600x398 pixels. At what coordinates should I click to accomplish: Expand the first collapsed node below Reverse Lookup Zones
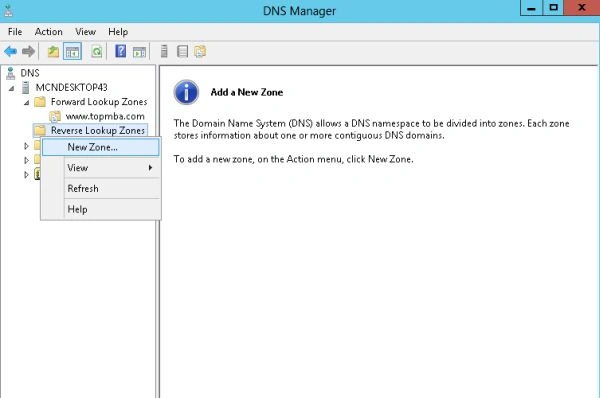pos(26,146)
